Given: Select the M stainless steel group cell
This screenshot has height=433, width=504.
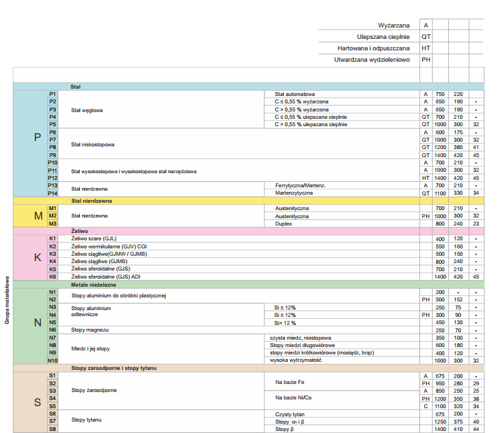Looking at the screenshot, I should [x=31, y=215].
